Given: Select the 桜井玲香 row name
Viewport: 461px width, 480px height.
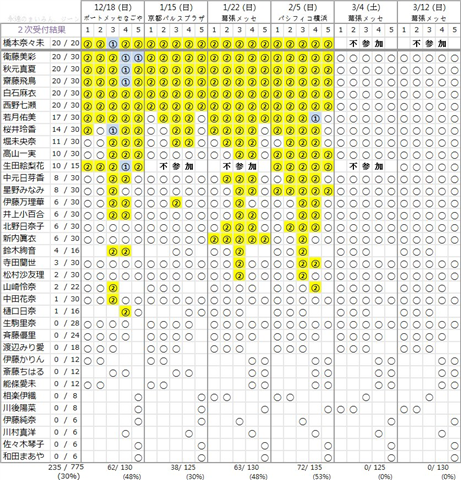Looking at the screenshot, I should tap(19, 129).
